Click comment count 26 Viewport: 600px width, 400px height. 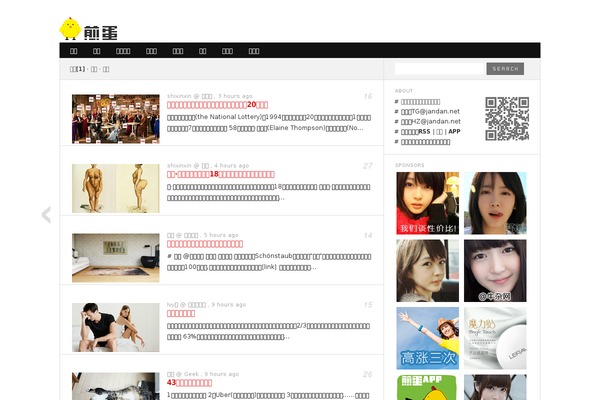tap(367, 374)
